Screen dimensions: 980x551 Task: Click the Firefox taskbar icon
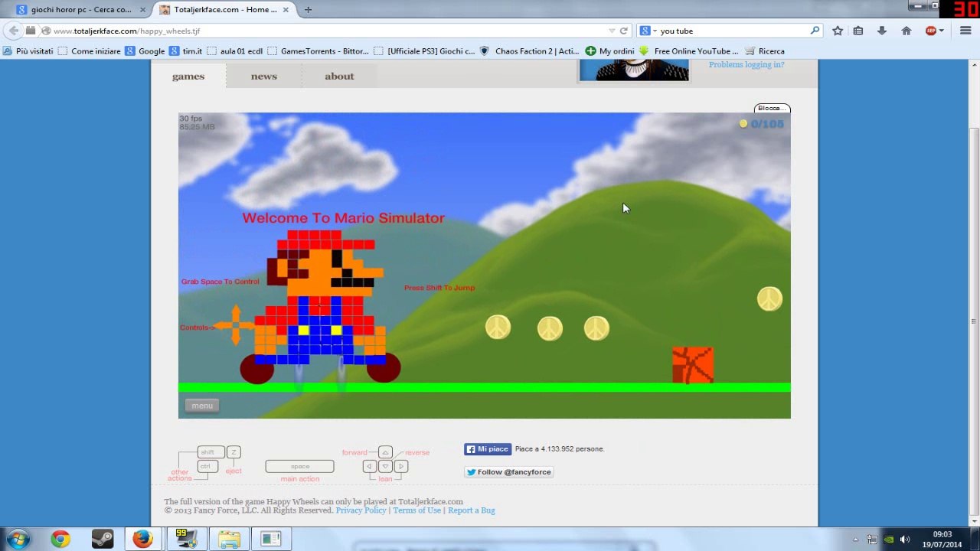point(142,539)
